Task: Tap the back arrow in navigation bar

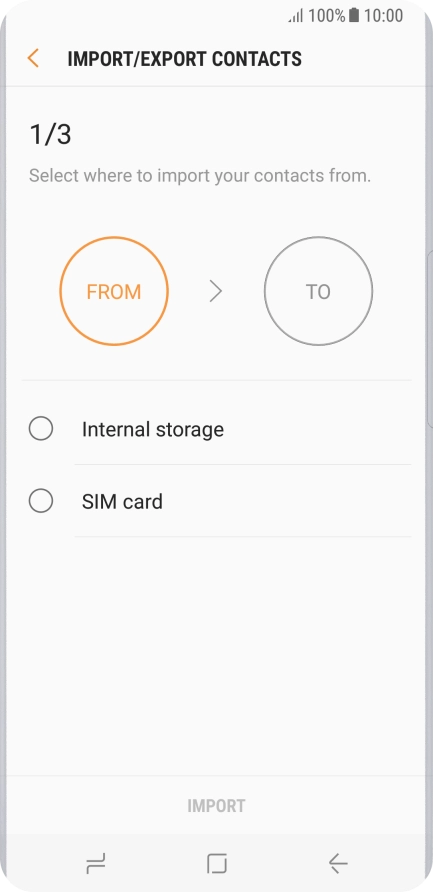Action: 338,864
